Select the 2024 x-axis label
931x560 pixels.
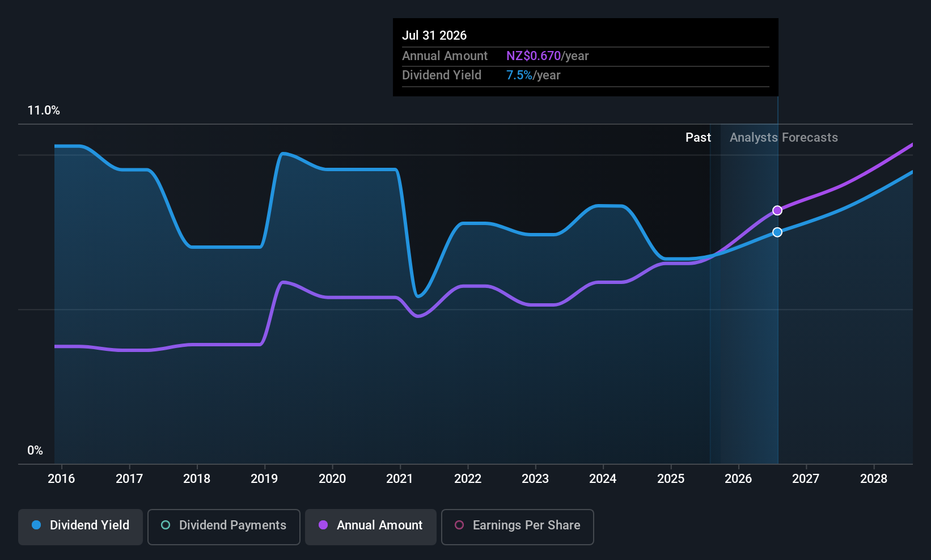(x=603, y=479)
